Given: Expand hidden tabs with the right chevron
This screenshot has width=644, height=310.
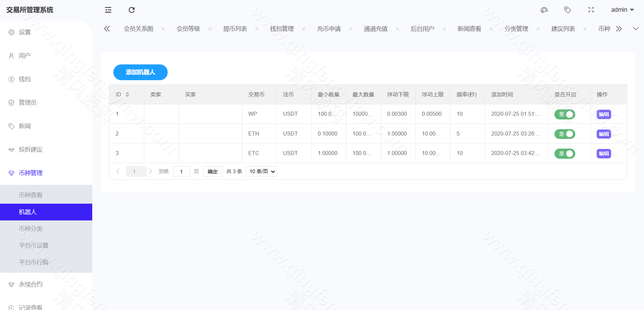Looking at the screenshot, I should coord(619,29).
